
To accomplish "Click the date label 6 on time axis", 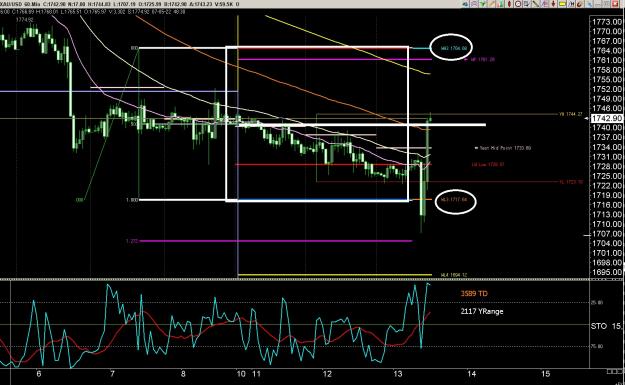I will (39, 374).
